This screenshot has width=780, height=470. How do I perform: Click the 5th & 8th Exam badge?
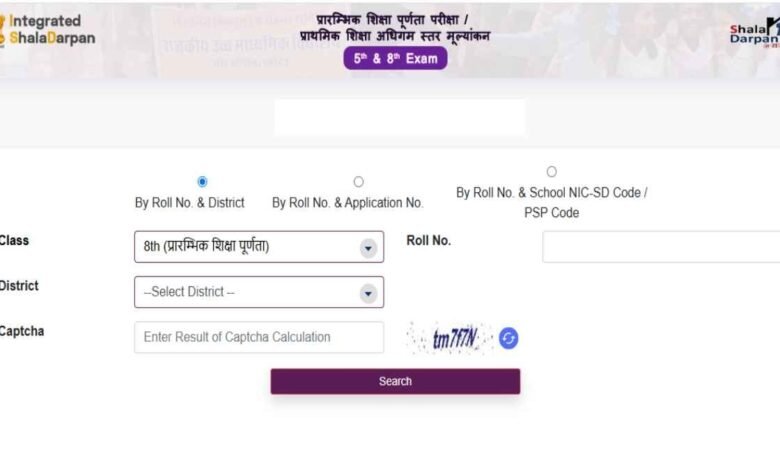pyautogui.click(x=395, y=58)
